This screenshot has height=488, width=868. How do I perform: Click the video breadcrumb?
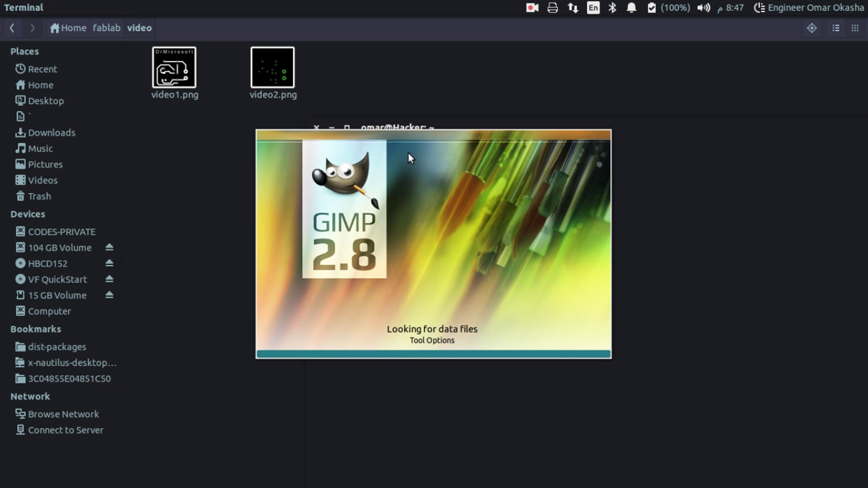[x=139, y=28]
